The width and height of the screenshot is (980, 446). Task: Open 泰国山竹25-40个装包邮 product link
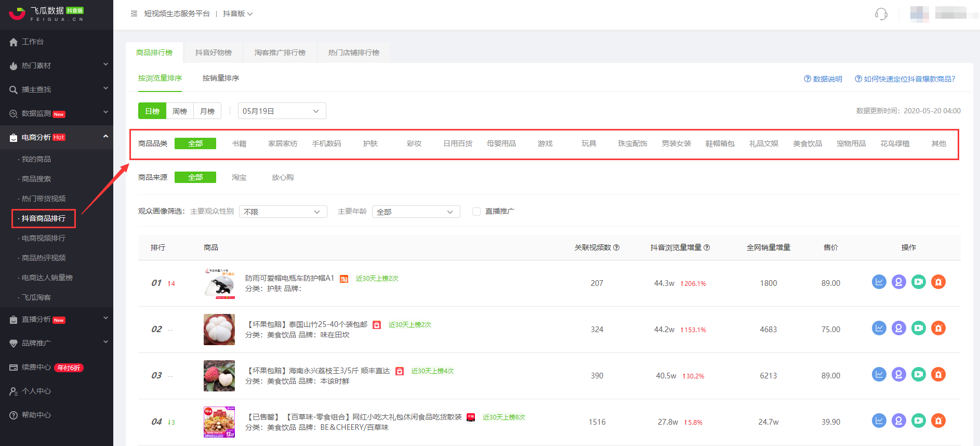point(306,324)
